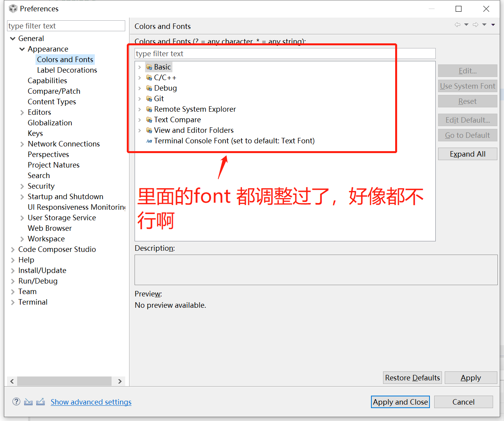504x421 pixels.
Task: Click the C/C++ folder icon
Action: point(149,78)
